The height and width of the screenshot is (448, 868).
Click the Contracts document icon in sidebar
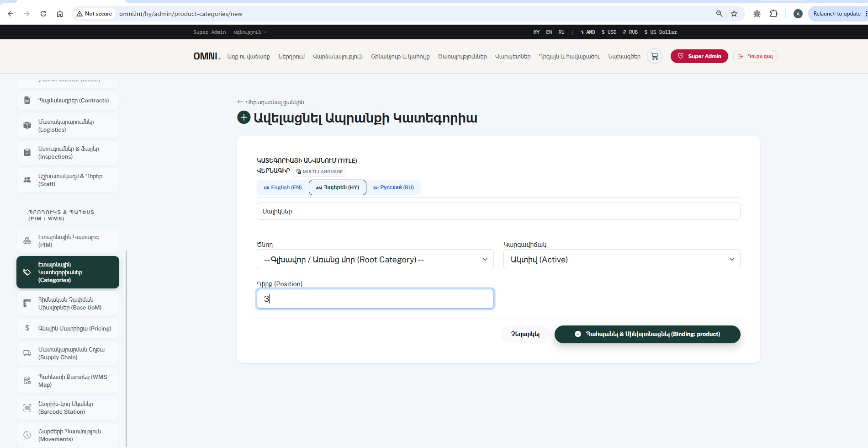pyautogui.click(x=27, y=100)
